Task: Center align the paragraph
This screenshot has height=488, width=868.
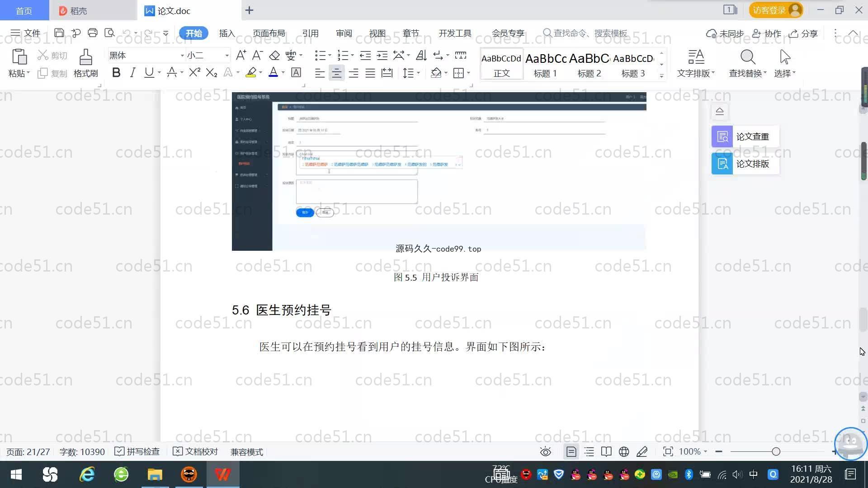Action: [x=336, y=73]
